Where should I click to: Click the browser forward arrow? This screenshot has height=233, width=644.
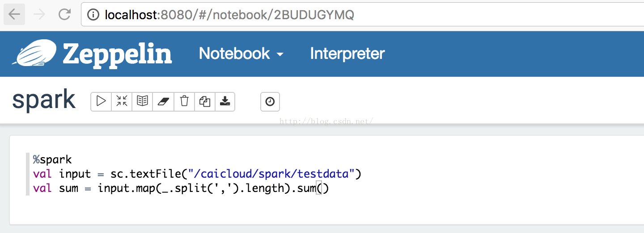[39, 15]
